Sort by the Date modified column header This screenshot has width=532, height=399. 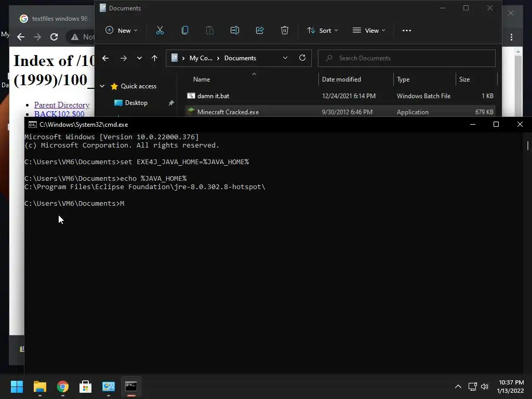[x=341, y=79]
